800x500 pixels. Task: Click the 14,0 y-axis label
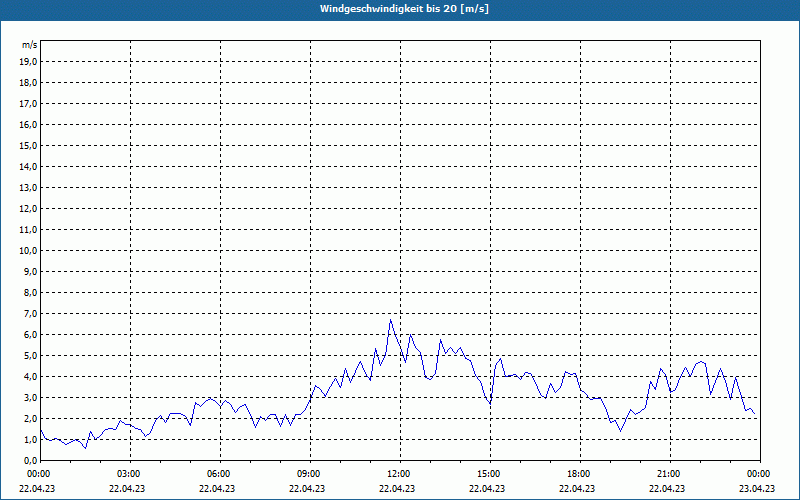coord(28,166)
